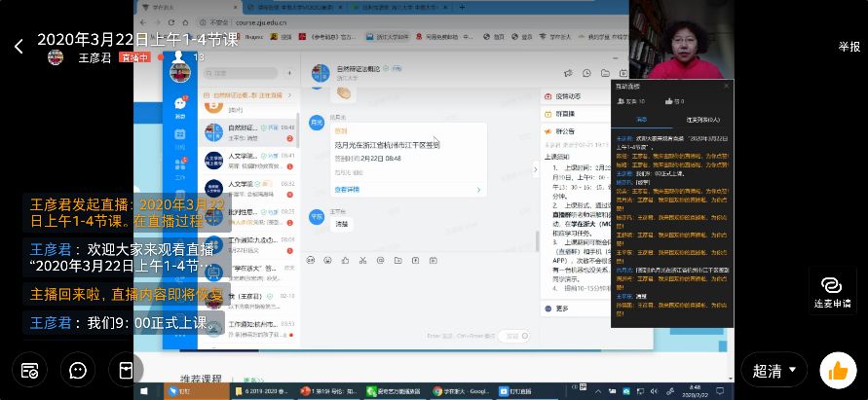Go back using the top-left arrow

(19, 47)
